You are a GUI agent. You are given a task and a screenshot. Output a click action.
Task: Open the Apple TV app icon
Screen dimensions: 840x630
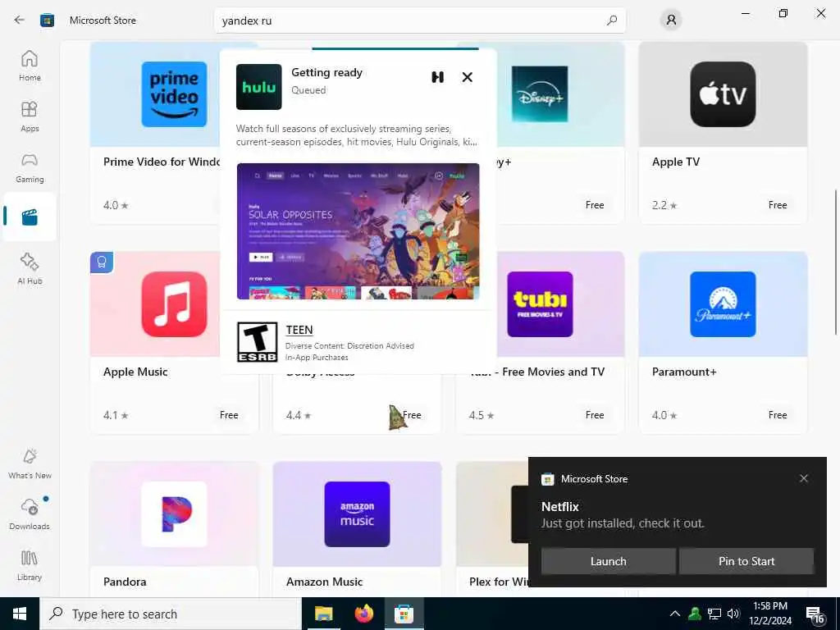click(x=723, y=94)
